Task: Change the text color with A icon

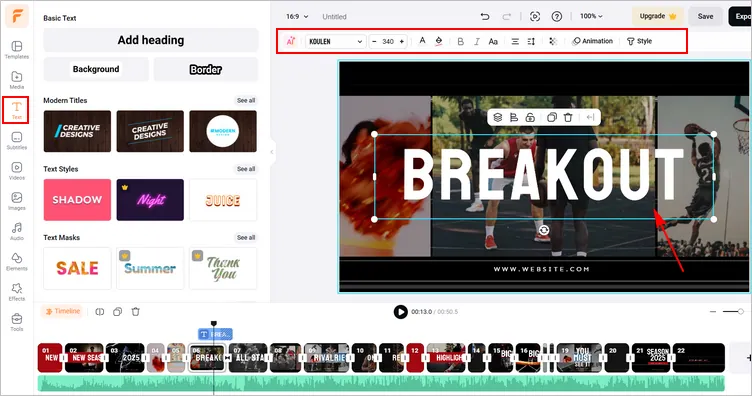Action: (x=422, y=41)
